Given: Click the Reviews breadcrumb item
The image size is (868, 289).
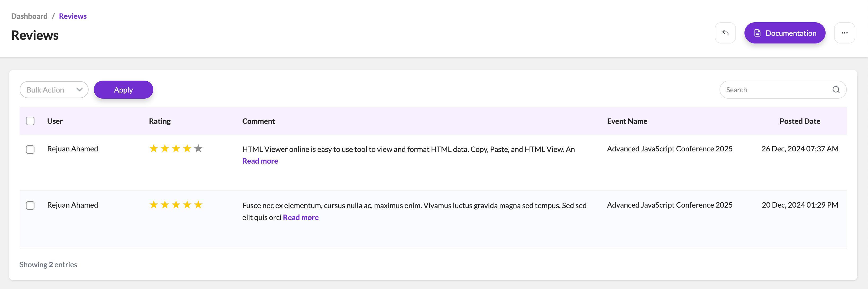Looking at the screenshot, I should [x=73, y=16].
